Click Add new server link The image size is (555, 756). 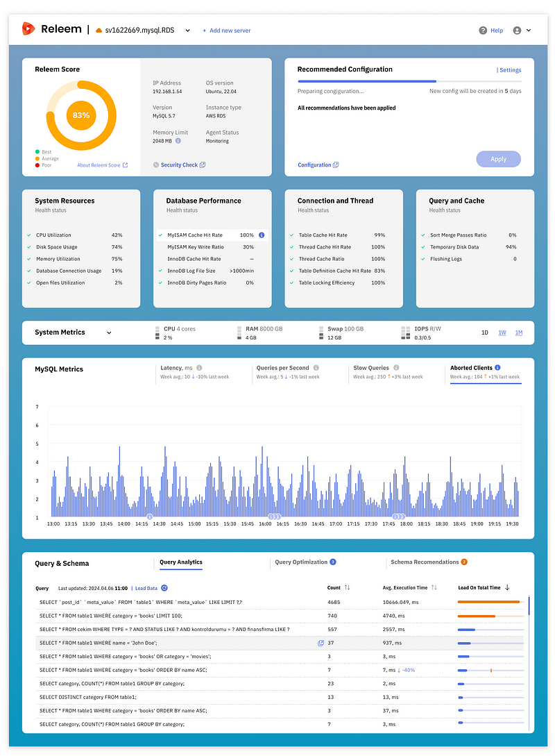tap(226, 31)
